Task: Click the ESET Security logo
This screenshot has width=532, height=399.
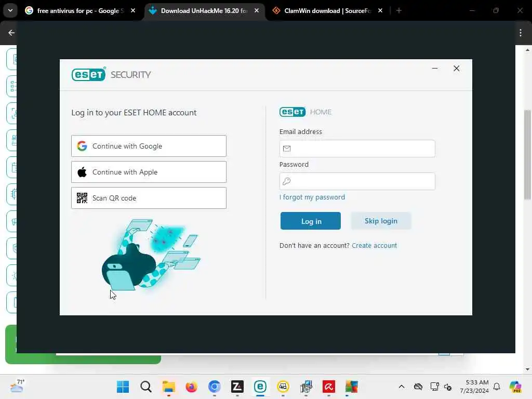Action: 111,74
